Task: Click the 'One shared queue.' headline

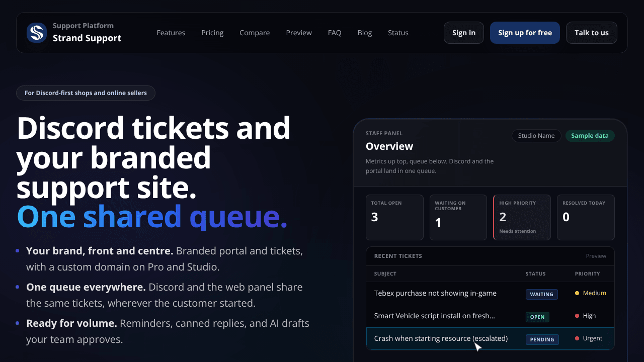Action: [152, 217]
